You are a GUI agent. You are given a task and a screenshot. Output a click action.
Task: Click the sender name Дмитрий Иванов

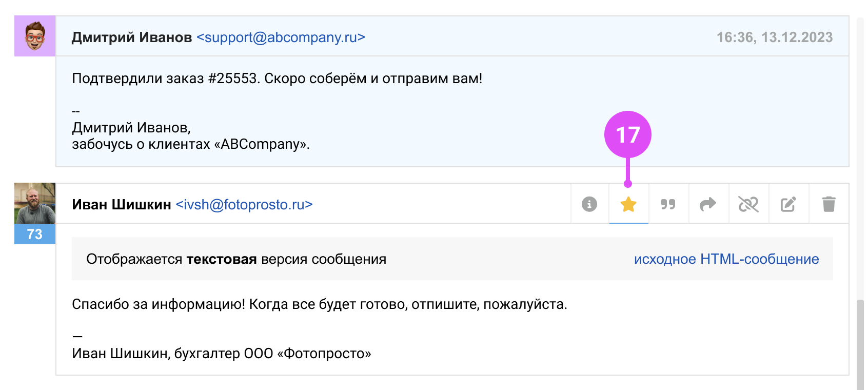click(x=132, y=37)
